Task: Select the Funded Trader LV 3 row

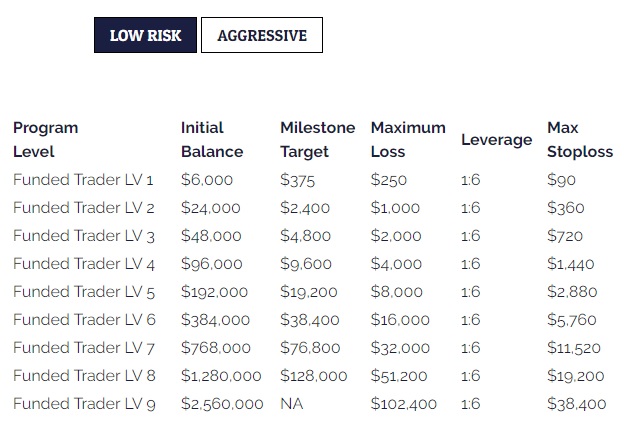Action: pos(83,236)
